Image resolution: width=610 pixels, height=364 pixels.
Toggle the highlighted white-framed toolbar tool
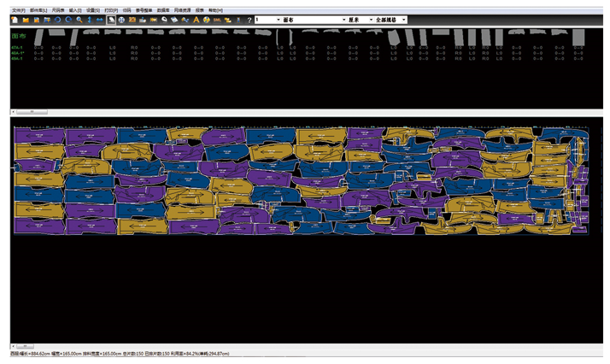click(111, 19)
